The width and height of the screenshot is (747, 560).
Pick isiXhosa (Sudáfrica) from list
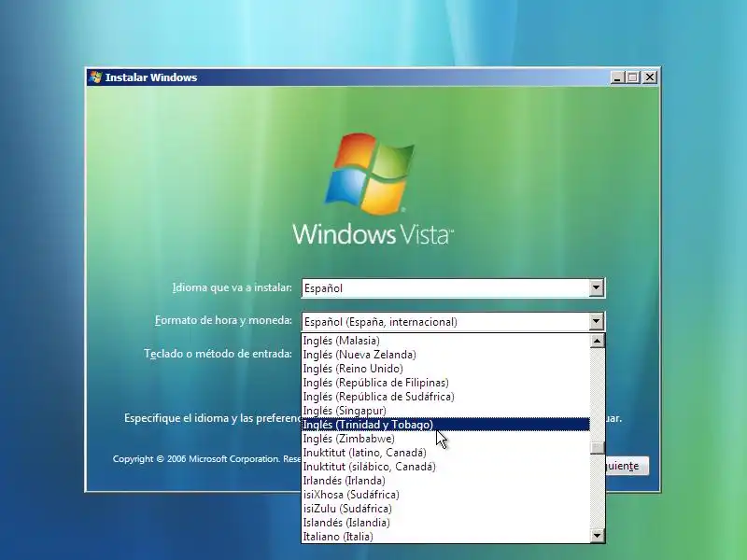pyautogui.click(x=446, y=495)
